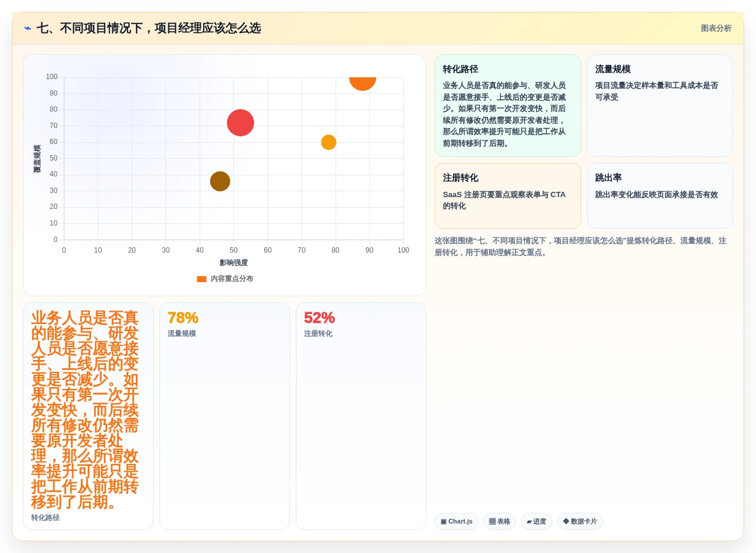Image resolution: width=756 pixels, height=553 pixels.
Task: Click the SaaS 注册页 description text
Action: 504,201
